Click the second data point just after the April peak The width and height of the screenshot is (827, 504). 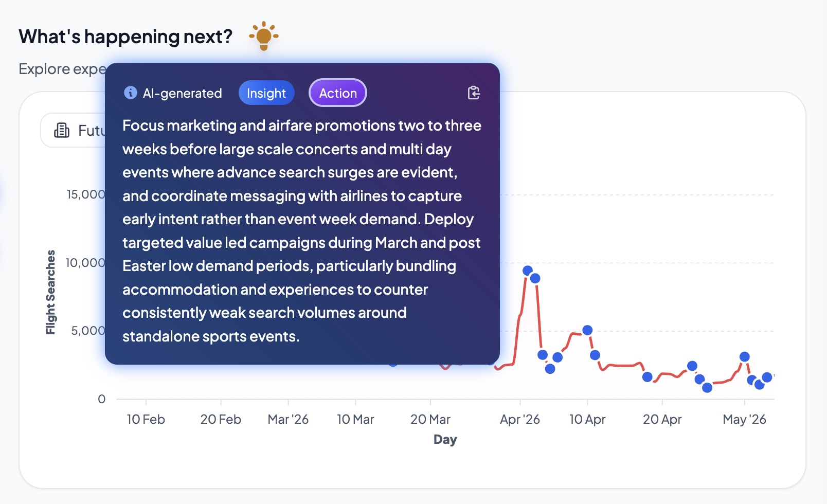[535, 278]
